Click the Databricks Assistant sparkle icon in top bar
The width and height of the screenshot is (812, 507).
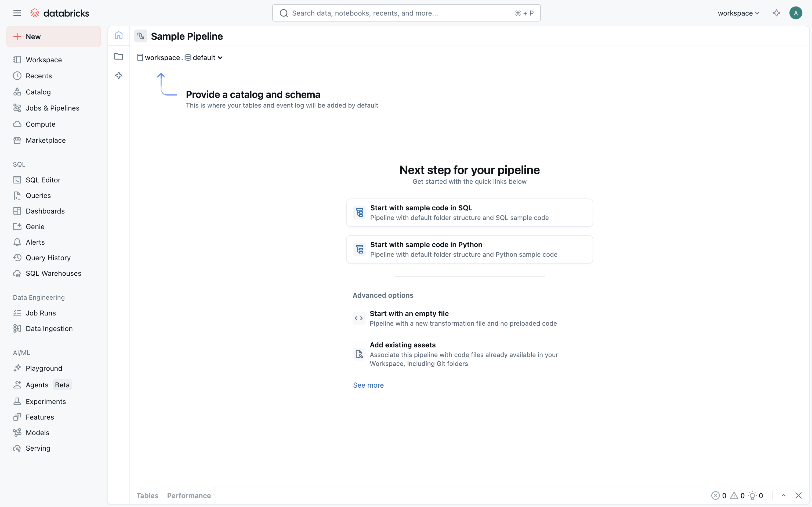[x=776, y=13]
